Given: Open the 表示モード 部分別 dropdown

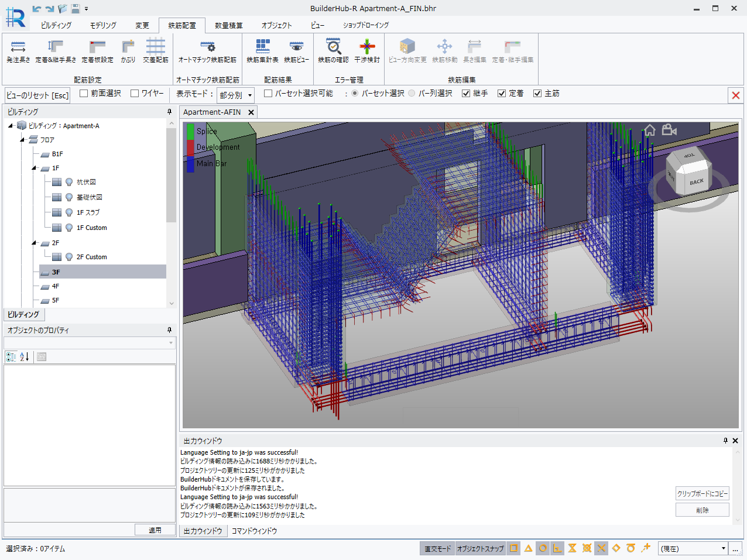Looking at the screenshot, I should [x=236, y=95].
